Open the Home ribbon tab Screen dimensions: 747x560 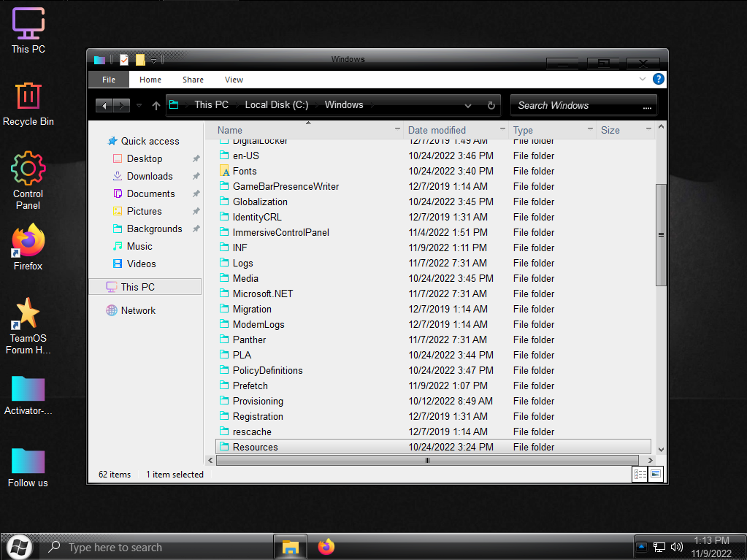pos(150,80)
